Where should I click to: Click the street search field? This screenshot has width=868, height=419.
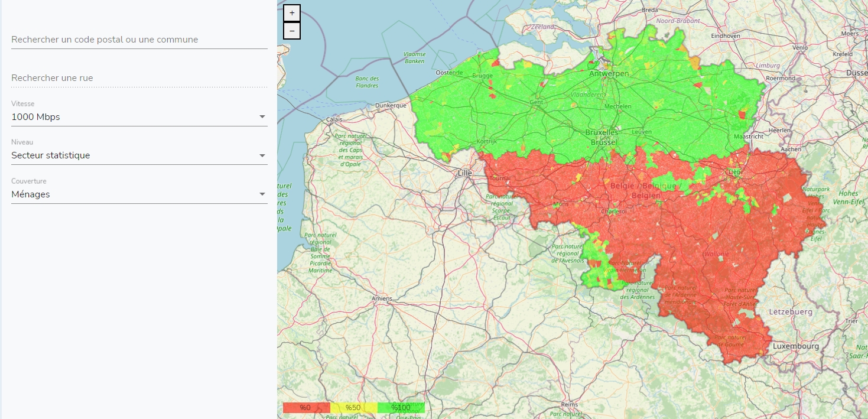click(139, 78)
